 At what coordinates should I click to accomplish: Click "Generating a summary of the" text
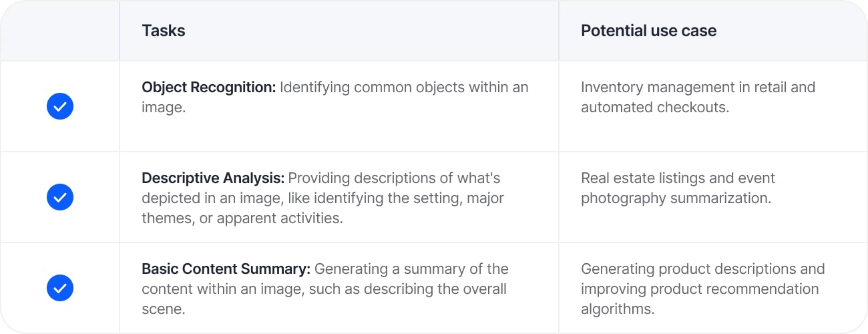click(411, 269)
